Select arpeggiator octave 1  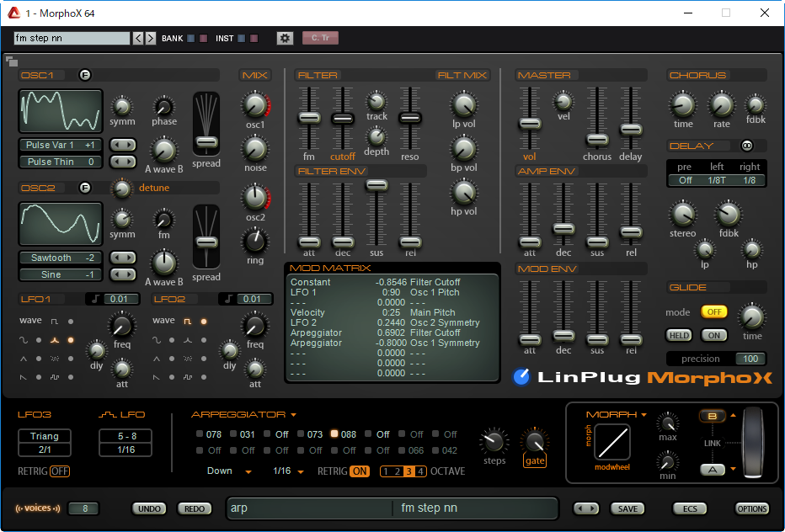click(386, 471)
